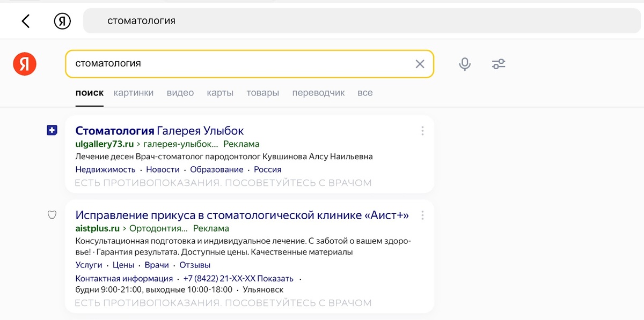
Task: Open three-dot menu for Аист+ result
Action: (422, 215)
